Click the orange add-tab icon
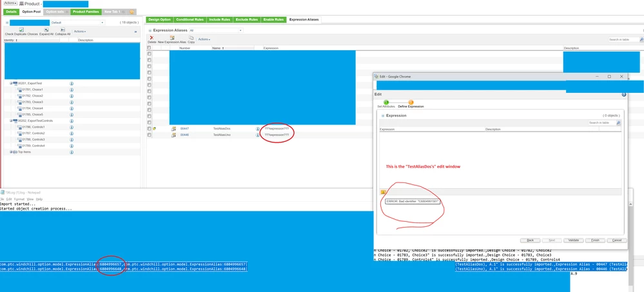 [x=132, y=12]
